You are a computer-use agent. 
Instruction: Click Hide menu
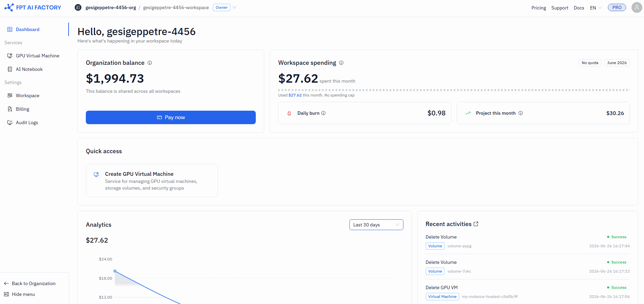pos(19,294)
